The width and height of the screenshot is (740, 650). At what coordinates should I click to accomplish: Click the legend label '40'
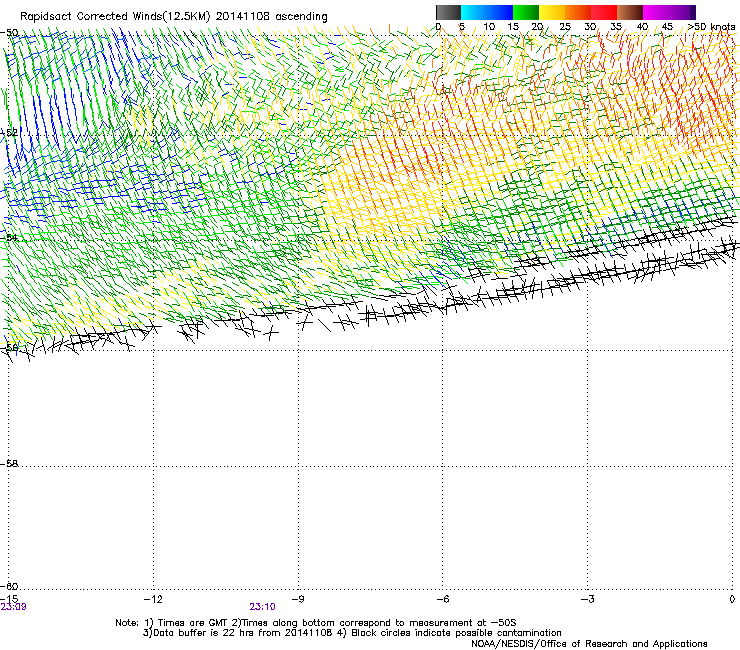pyautogui.click(x=642, y=27)
